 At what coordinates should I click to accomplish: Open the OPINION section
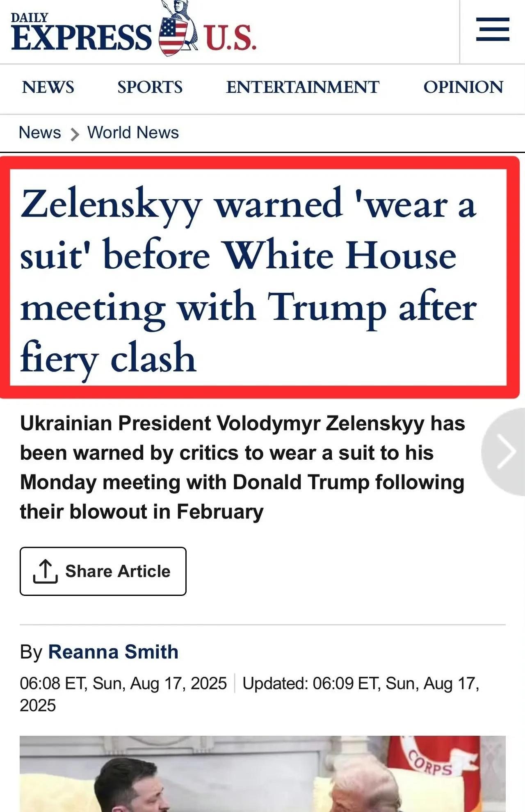tap(463, 87)
